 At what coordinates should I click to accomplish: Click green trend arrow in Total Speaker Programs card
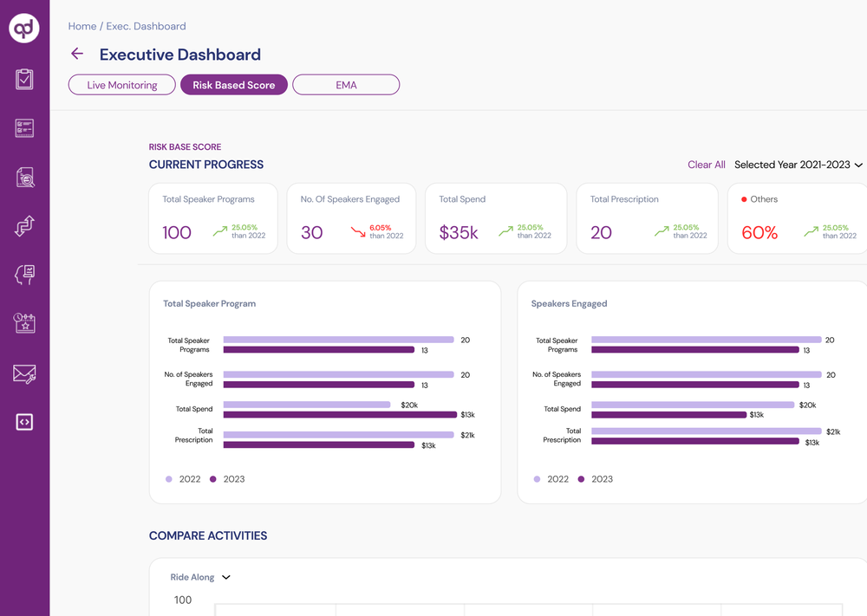(220, 231)
